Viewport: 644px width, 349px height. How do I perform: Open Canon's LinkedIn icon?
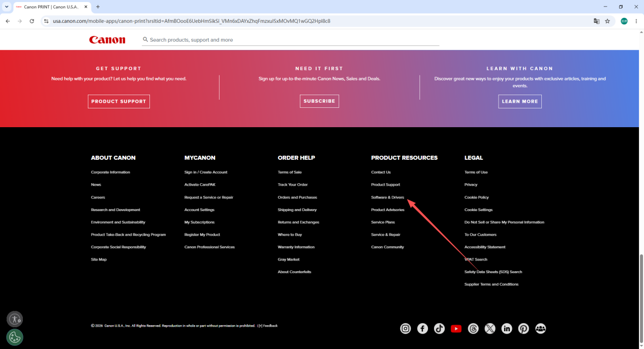tap(507, 329)
